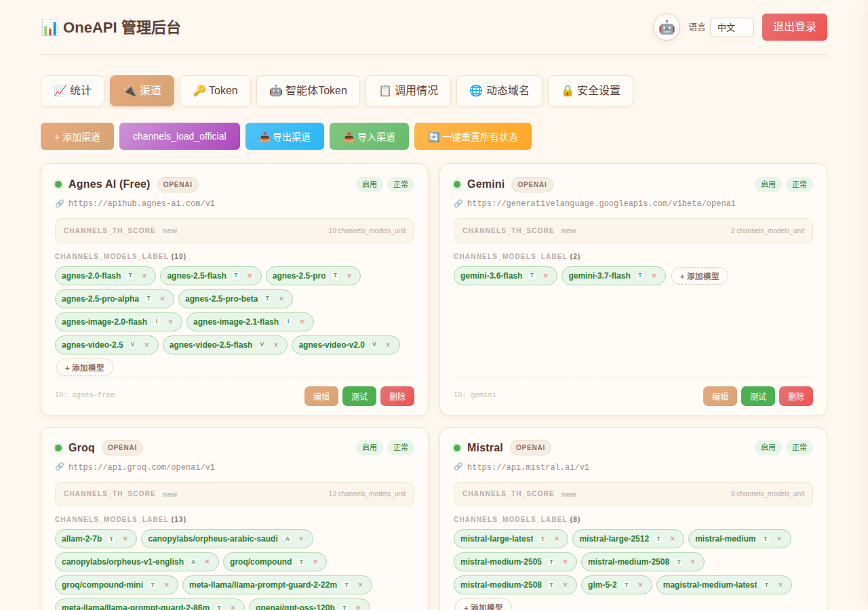Viewport: 868px width, 610px height.
Task: Switch to 智能体Token tab
Action: (x=308, y=91)
